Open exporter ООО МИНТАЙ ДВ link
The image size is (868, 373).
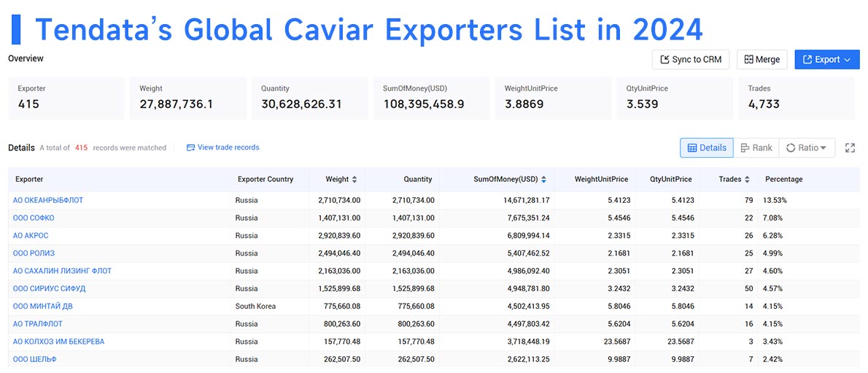tap(42, 306)
